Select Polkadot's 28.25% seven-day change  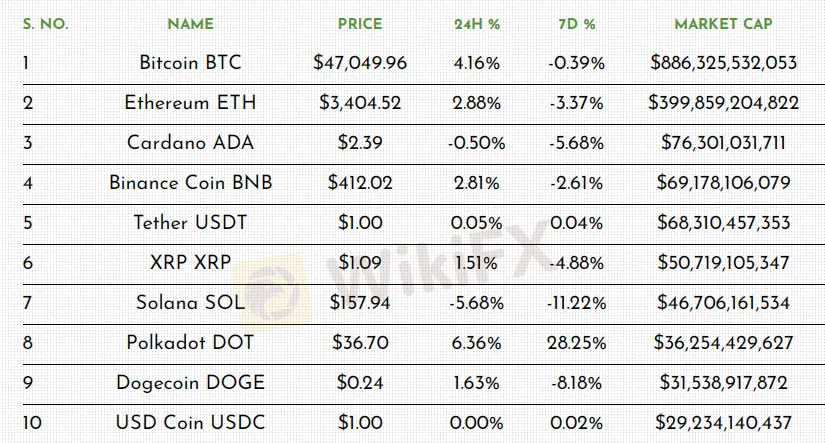tap(576, 343)
